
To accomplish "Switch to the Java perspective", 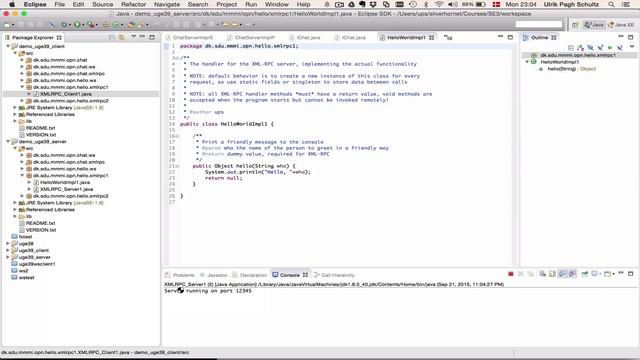I will (594, 25).
